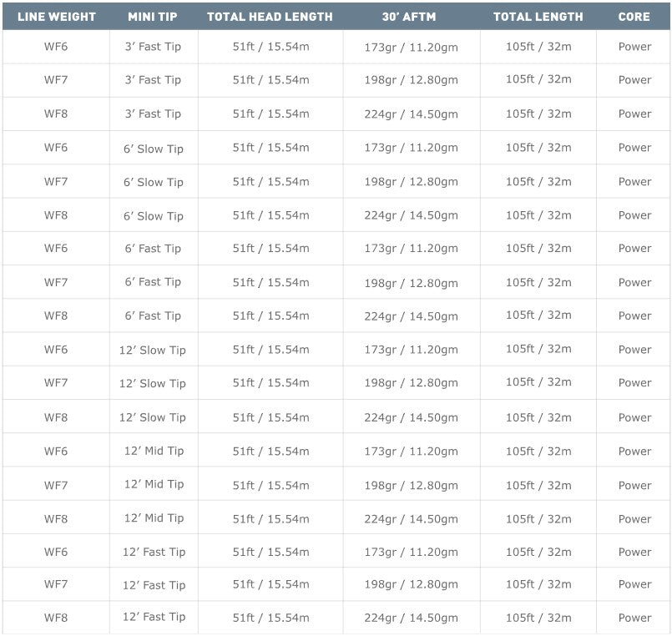
Task: Select 12' Mid Tip cell for WF7
Action: (153, 485)
